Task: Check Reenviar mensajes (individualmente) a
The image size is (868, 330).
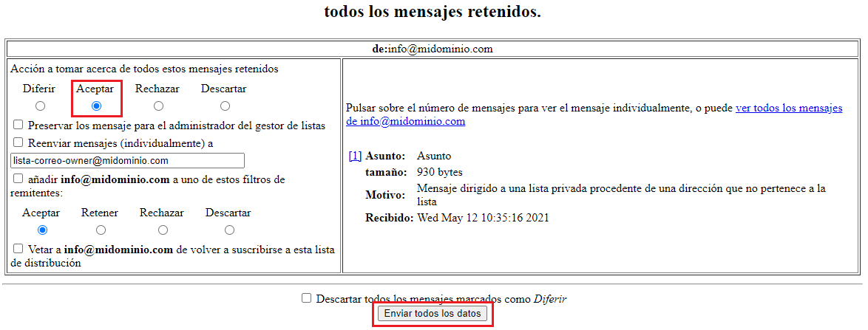Action: pos(18,143)
